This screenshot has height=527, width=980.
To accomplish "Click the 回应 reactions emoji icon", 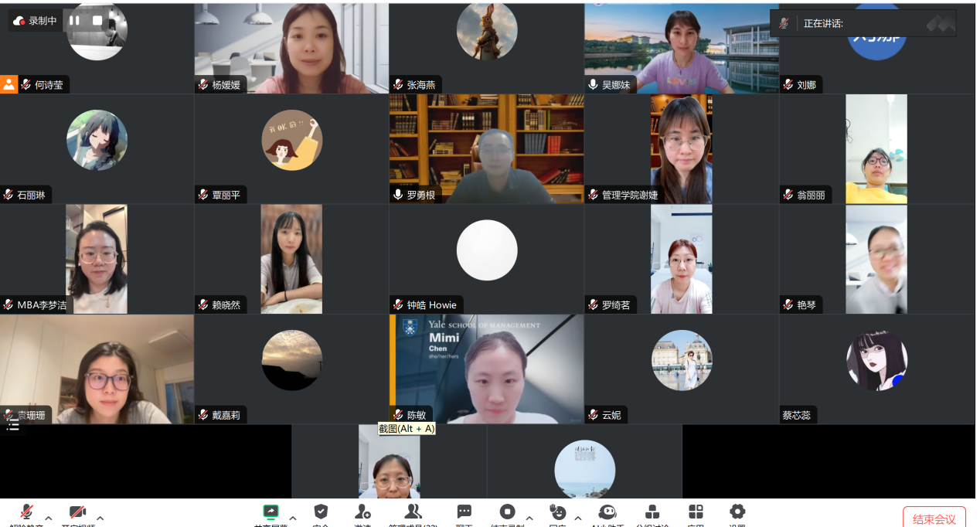I will 556,512.
